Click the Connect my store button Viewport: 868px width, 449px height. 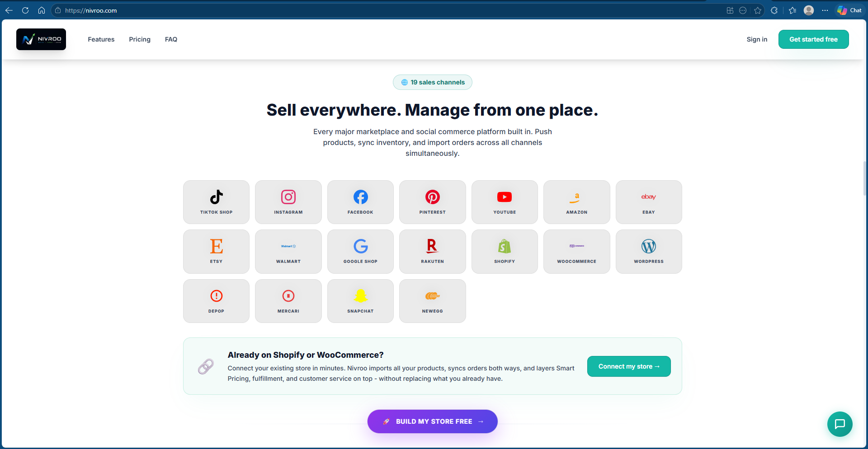(x=629, y=366)
